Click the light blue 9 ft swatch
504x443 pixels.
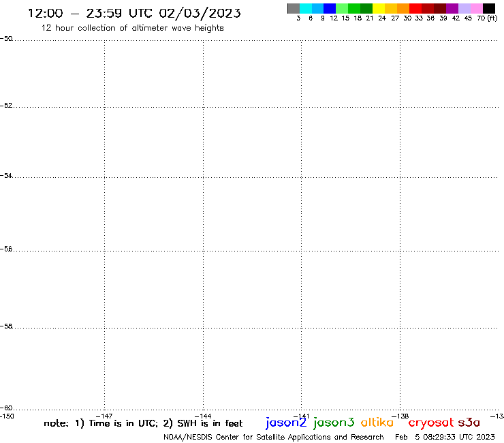pyautogui.click(x=317, y=8)
